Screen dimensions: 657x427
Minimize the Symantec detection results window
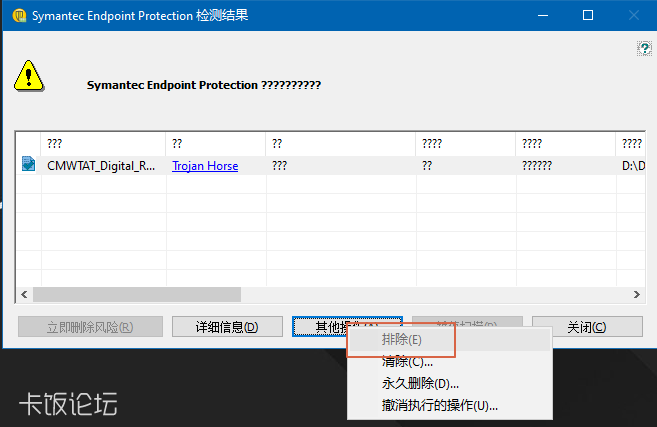click(543, 16)
